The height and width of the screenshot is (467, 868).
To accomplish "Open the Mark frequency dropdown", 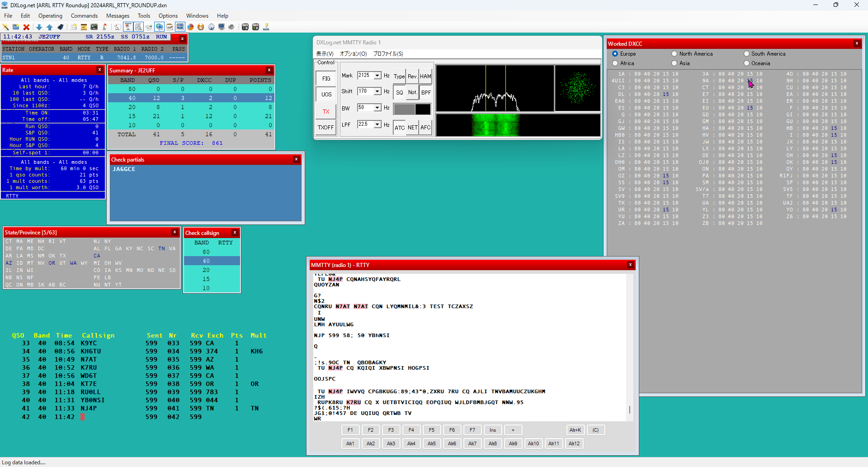I will [x=377, y=76].
